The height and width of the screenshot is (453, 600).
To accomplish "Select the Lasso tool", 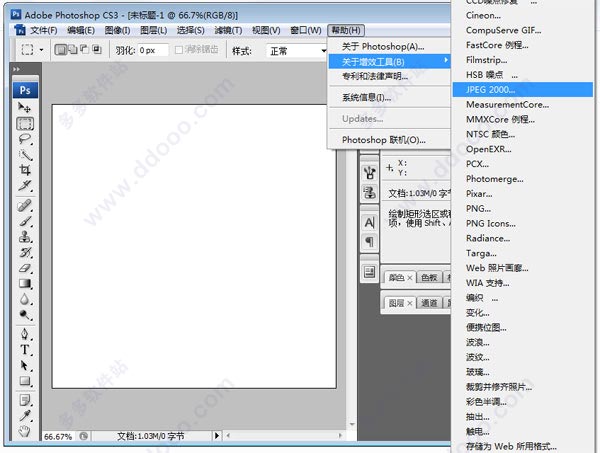I will click(25, 139).
